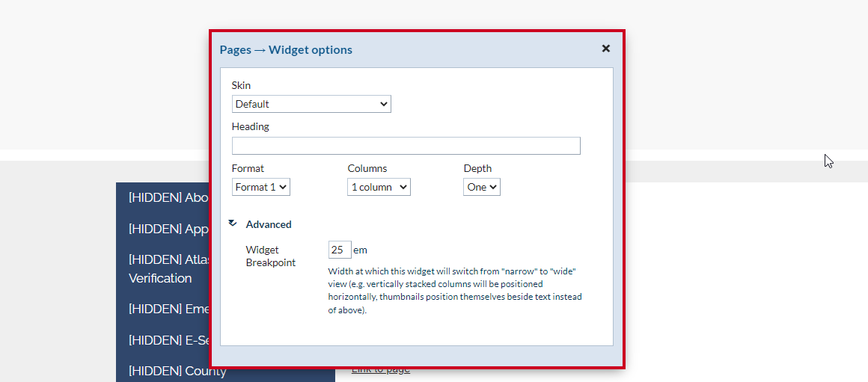Viewport: 868px width, 382px height.
Task: Click the Skin label
Action: tap(241, 86)
